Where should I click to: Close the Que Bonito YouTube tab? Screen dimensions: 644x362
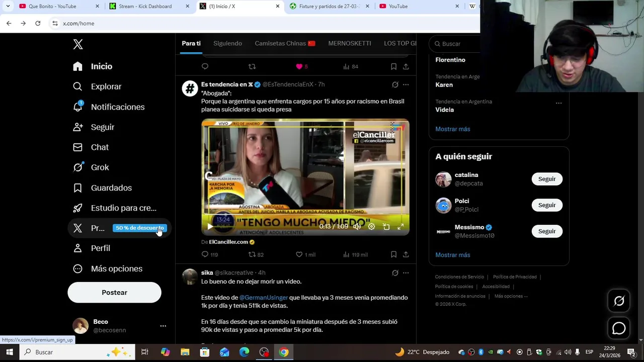tap(98, 6)
